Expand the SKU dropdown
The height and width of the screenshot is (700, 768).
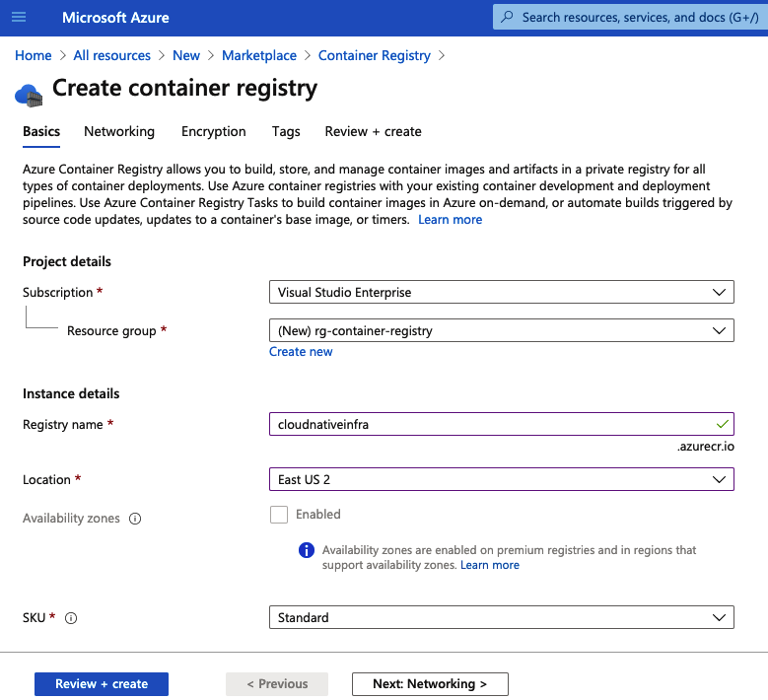click(501, 617)
